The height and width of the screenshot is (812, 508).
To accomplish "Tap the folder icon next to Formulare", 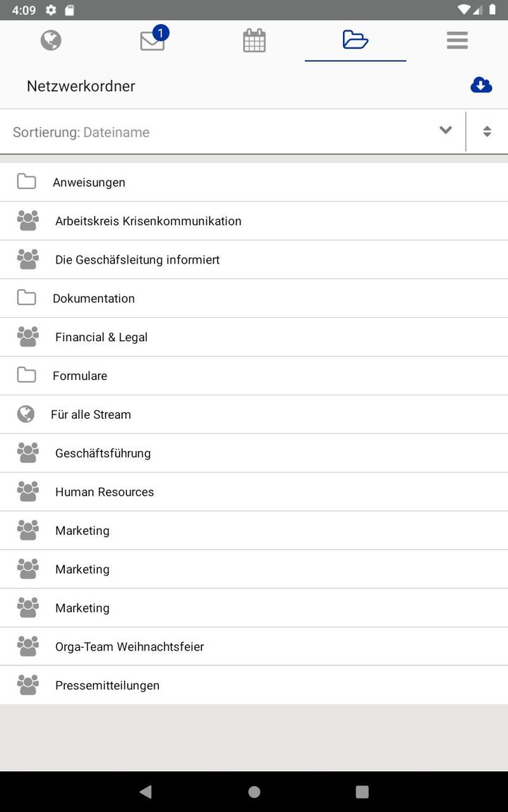I will (x=26, y=375).
